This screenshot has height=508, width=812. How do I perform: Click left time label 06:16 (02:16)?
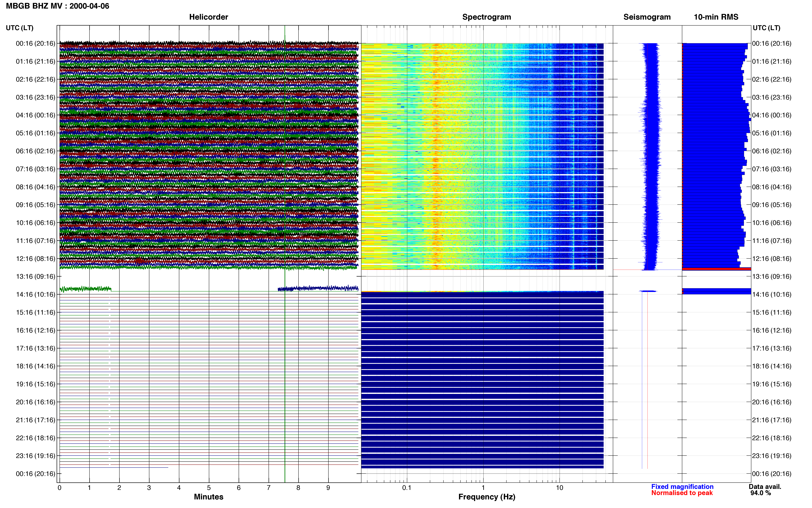(x=36, y=151)
